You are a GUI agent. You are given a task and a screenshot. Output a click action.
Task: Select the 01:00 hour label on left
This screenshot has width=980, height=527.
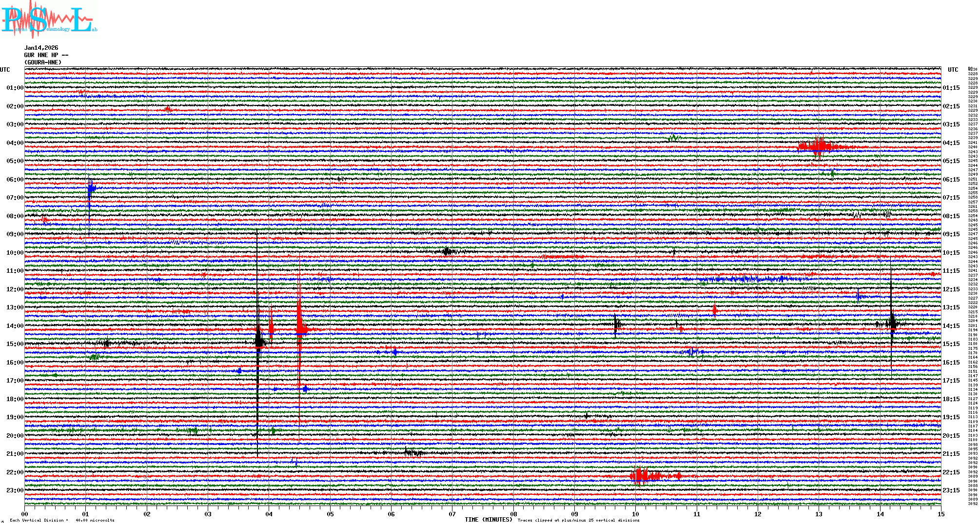(x=15, y=88)
